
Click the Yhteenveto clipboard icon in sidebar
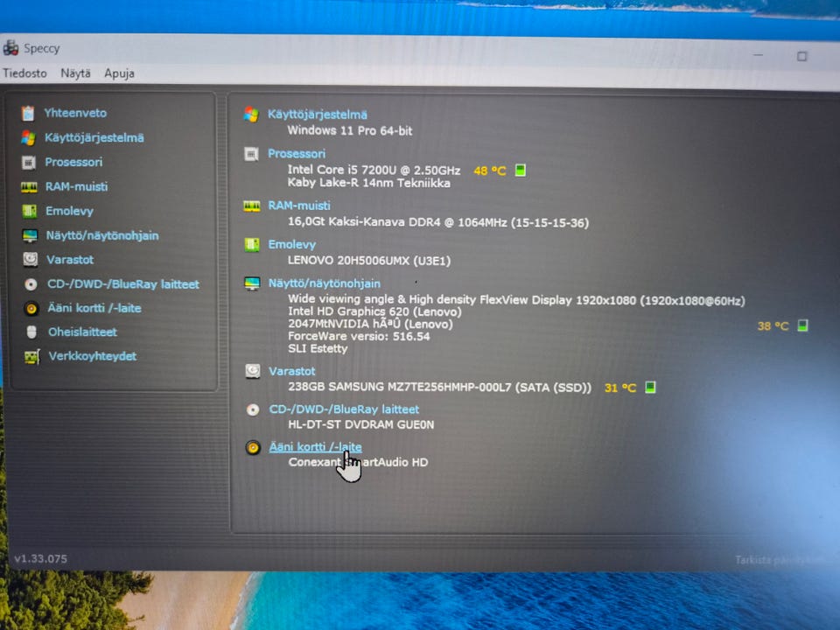click(28, 113)
